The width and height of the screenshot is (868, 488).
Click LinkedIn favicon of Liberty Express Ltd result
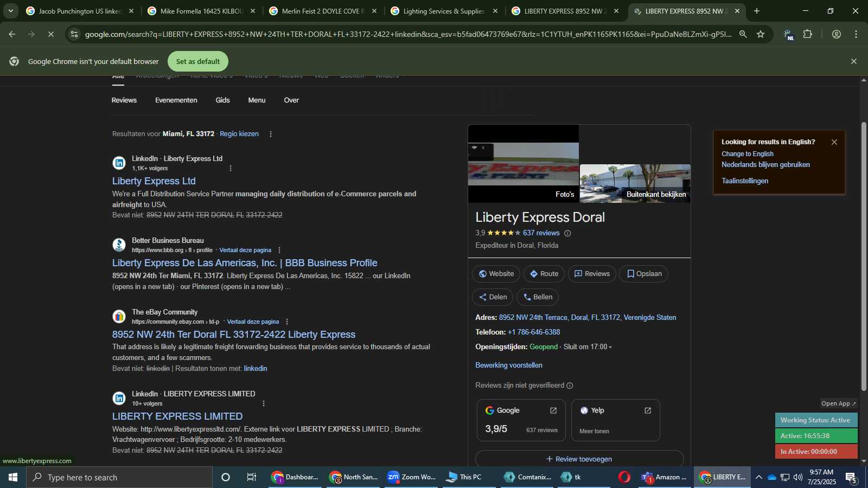point(119,163)
